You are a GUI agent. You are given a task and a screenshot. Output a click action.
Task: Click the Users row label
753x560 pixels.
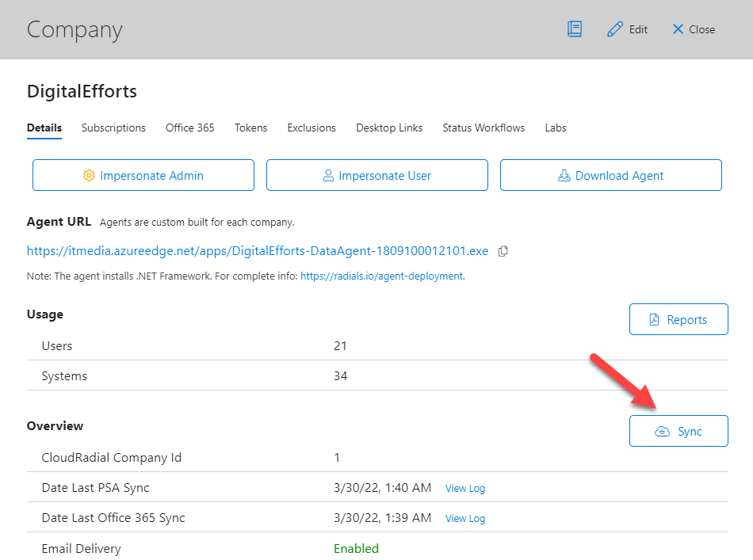56,346
